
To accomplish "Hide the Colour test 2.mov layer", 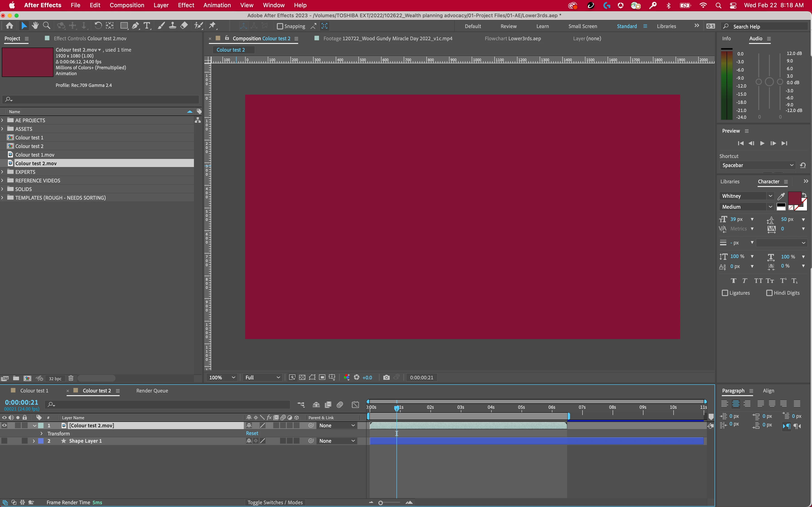I will pyautogui.click(x=4, y=426).
